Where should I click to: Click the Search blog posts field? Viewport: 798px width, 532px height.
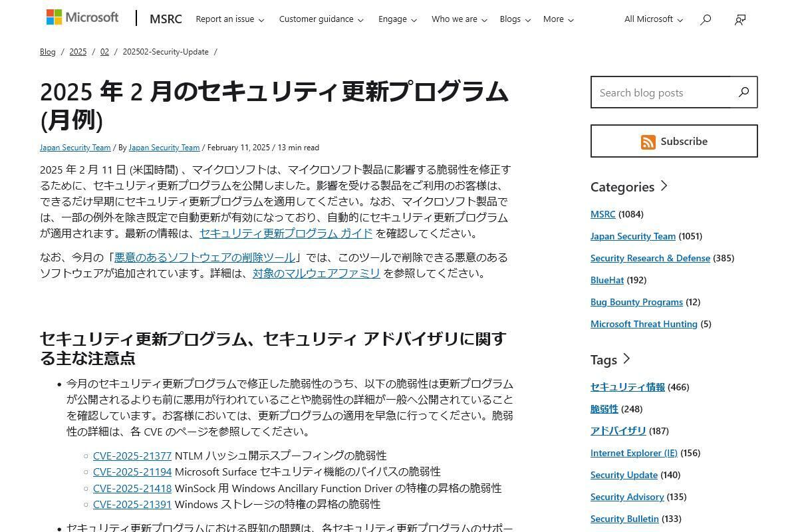click(x=660, y=92)
